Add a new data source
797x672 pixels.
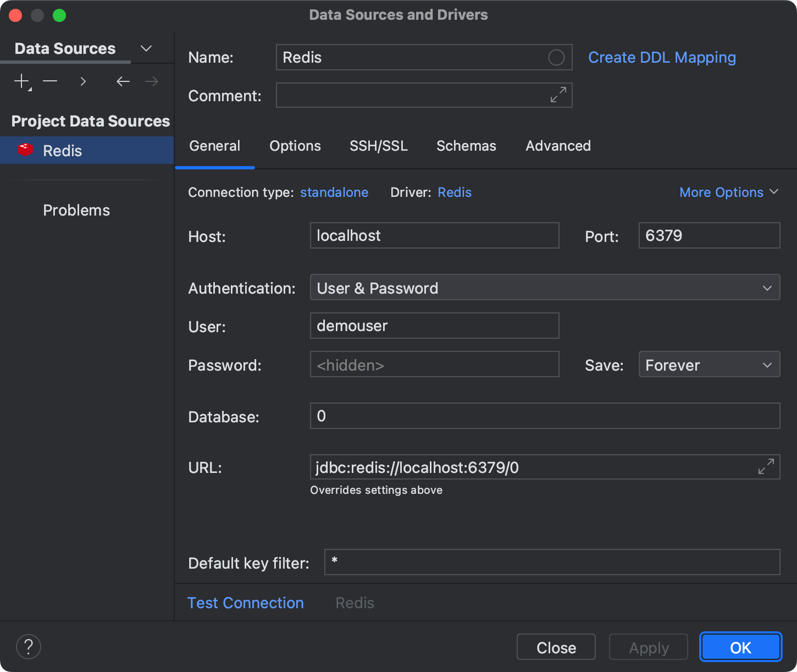tap(21, 81)
